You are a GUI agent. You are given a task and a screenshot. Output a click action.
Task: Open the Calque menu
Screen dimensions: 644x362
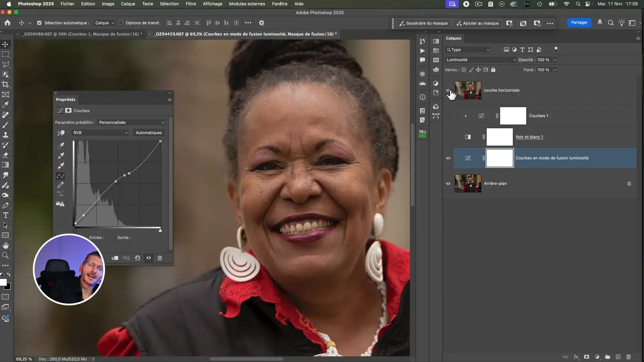[x=128, y=4]
